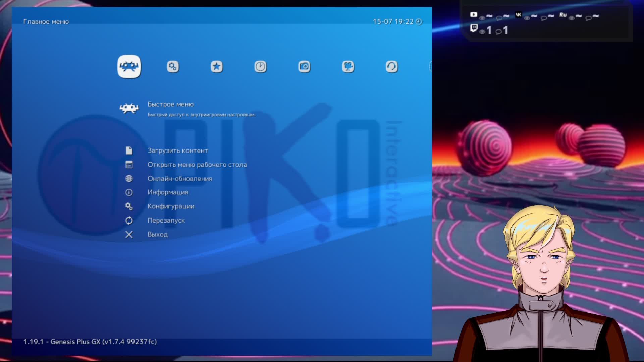Click the clock icon beside the time

(x=419, y=22)
